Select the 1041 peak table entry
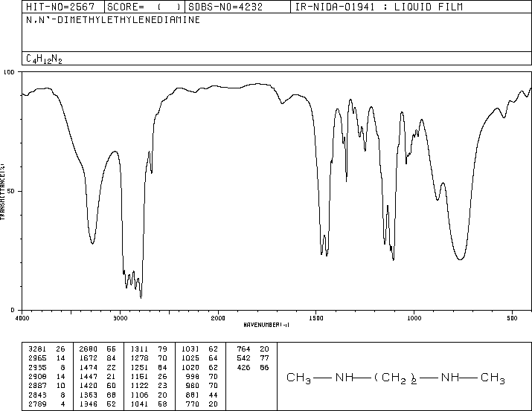 click(x=139, y=404)
